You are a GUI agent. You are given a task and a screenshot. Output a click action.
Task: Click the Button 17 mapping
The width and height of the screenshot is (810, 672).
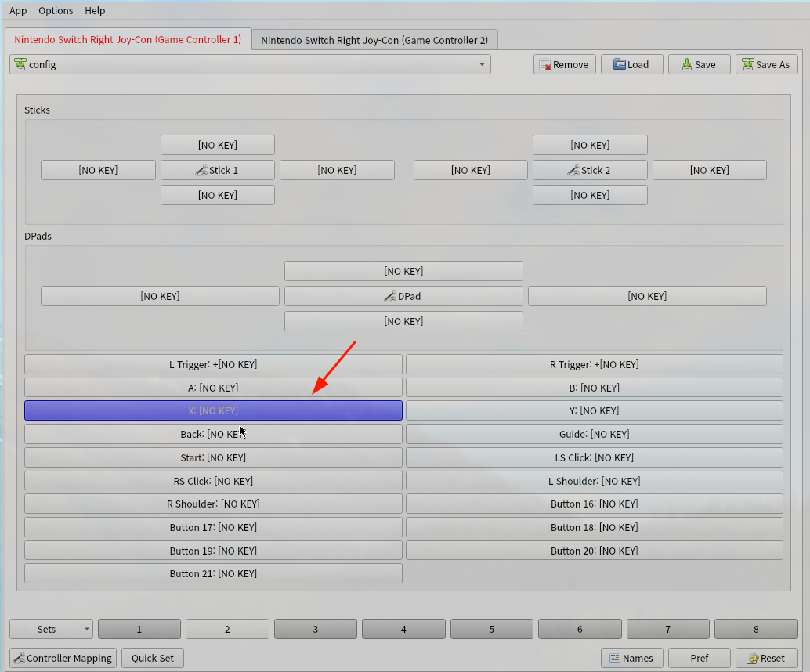click(213, 527)
